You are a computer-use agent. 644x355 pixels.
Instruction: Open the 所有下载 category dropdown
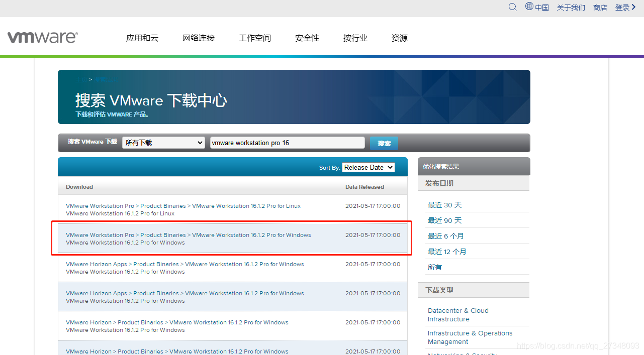pos(163,143)
